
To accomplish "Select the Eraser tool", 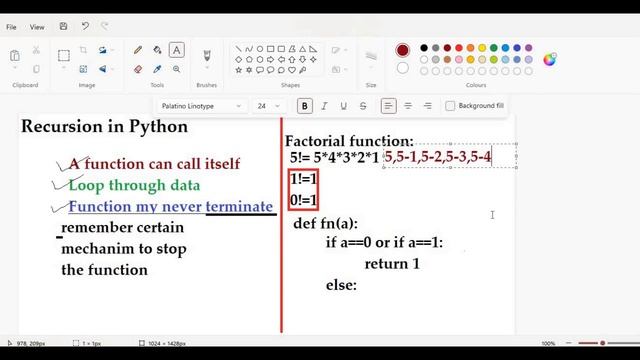I will (x=138, y=69).
